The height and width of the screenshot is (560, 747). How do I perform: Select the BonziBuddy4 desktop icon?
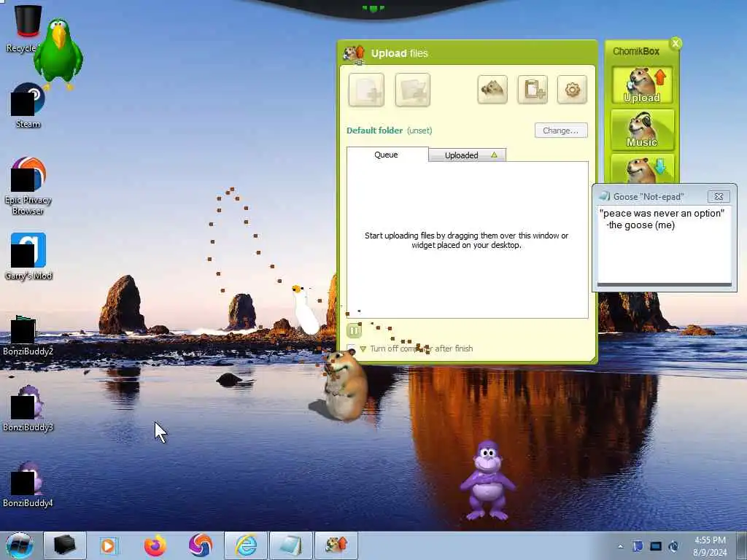pyautogui.click(x=28, y=484)
